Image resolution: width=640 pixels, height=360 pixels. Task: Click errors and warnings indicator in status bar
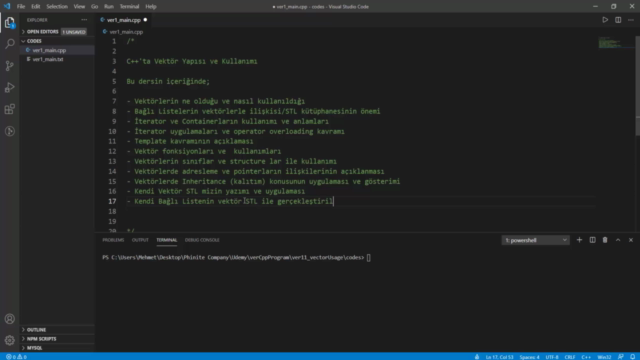16,357
